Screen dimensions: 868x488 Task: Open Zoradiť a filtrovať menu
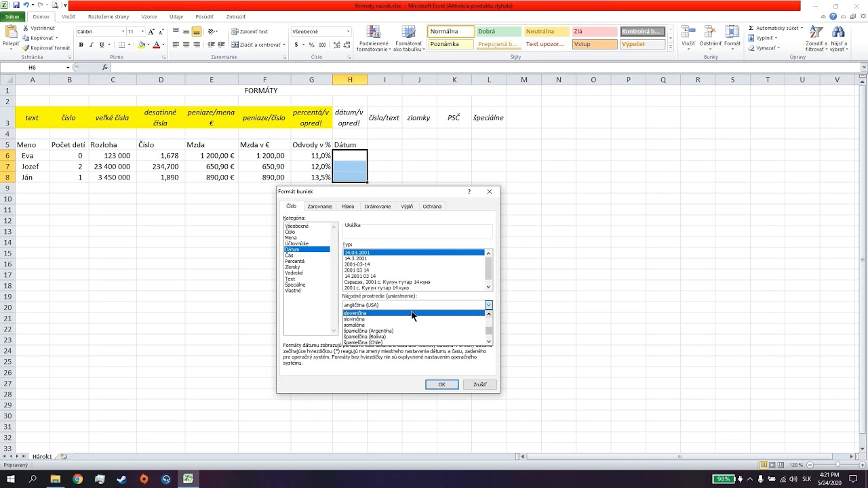(816, 39)
